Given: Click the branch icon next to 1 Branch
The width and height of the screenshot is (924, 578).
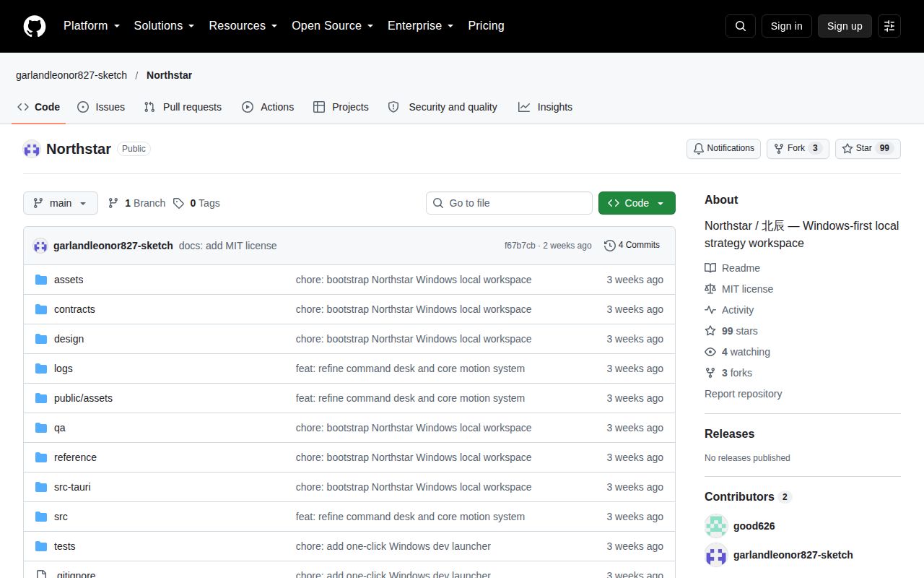Looking at the screenshot, I should point(113,203).
